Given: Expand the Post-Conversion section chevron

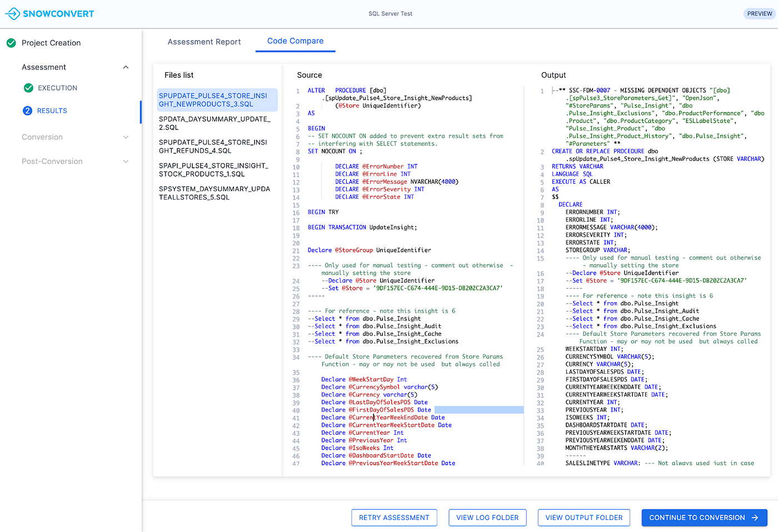Looking at the screenshot, I should (x=126, y=162).
